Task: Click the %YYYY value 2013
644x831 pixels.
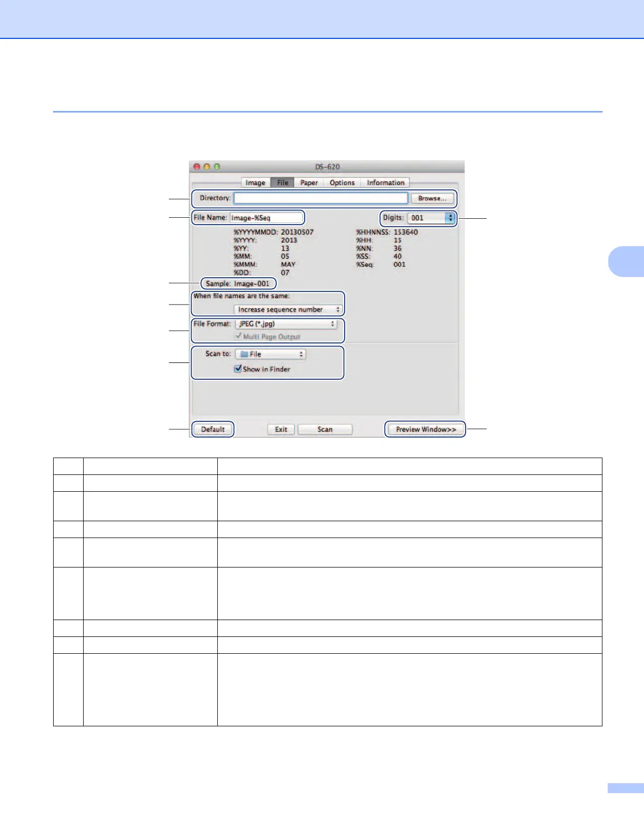Action: point(289,240)
